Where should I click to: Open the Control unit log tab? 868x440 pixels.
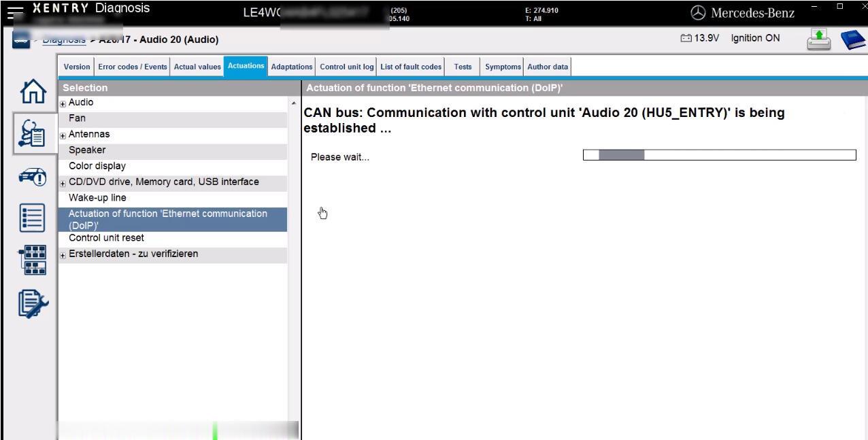[x=347, y=67]
